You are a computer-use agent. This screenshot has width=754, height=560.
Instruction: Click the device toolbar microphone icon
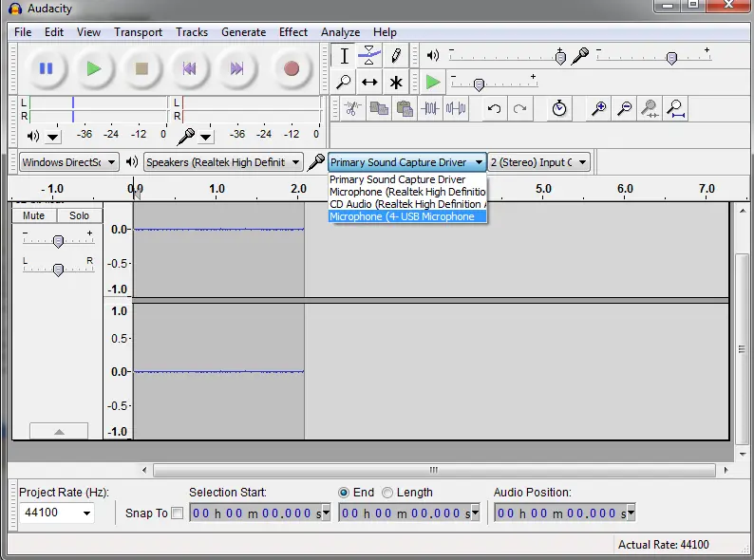[x=316, y=162]
